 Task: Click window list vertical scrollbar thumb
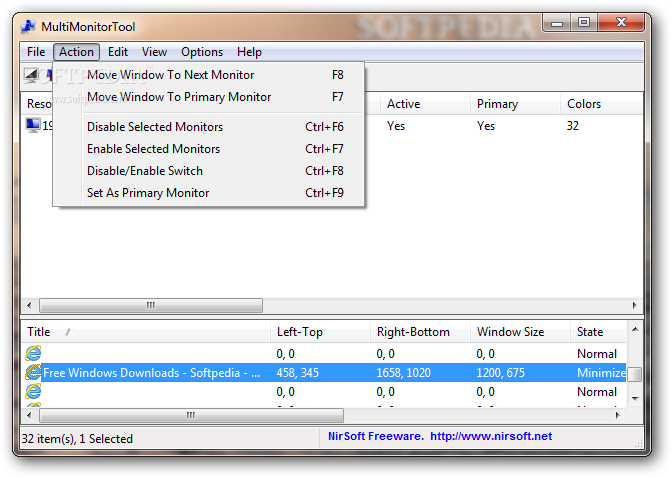point(635,374)
